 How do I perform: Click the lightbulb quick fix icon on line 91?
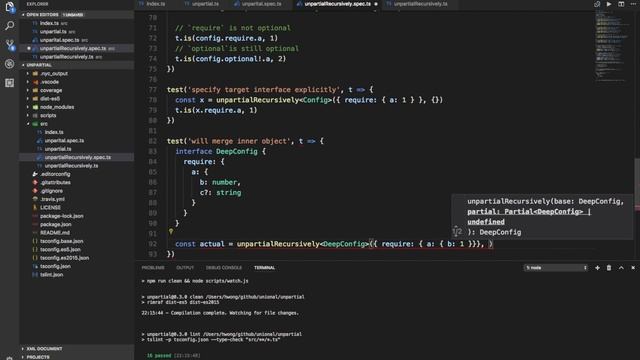coord(171,232)
